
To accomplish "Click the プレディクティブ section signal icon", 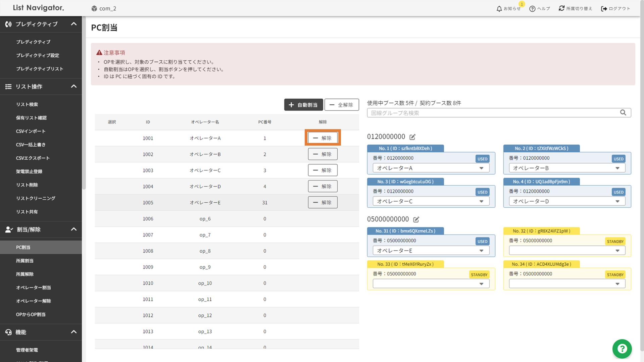I will (x=8, y=24).
